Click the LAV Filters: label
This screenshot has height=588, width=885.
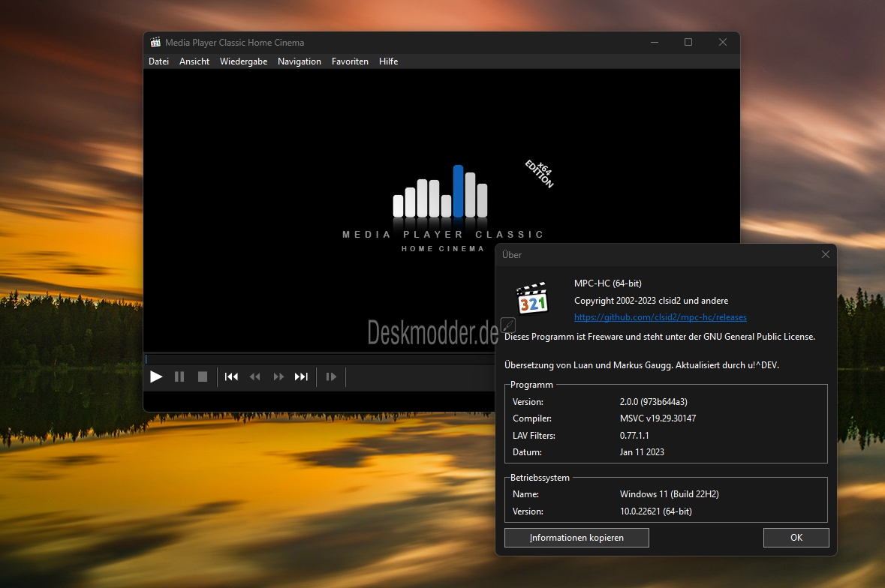tap(534, 435)
